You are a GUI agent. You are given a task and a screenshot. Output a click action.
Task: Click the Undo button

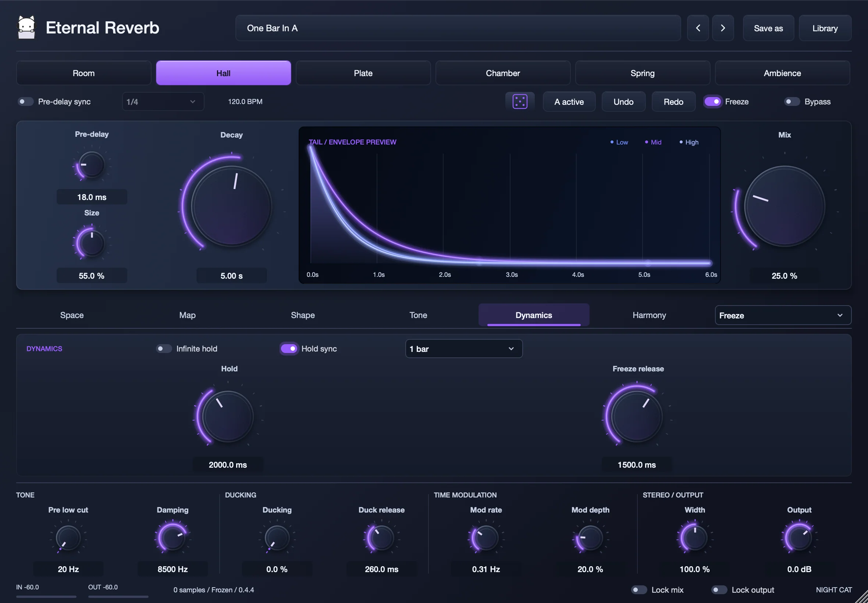click(623, 101)
